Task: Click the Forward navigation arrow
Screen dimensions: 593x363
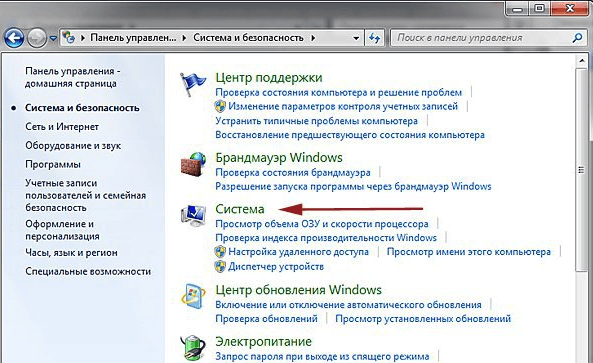Action: tap(37, 38)
